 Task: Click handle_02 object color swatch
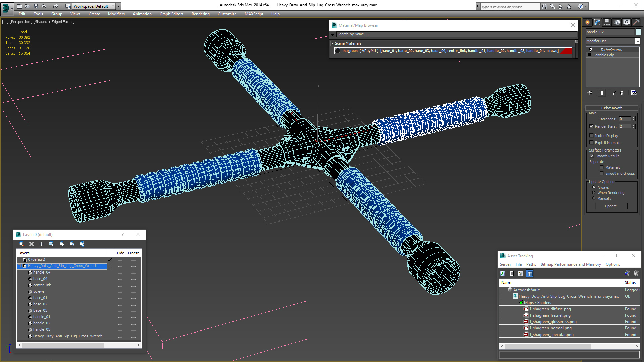(639, 32)
